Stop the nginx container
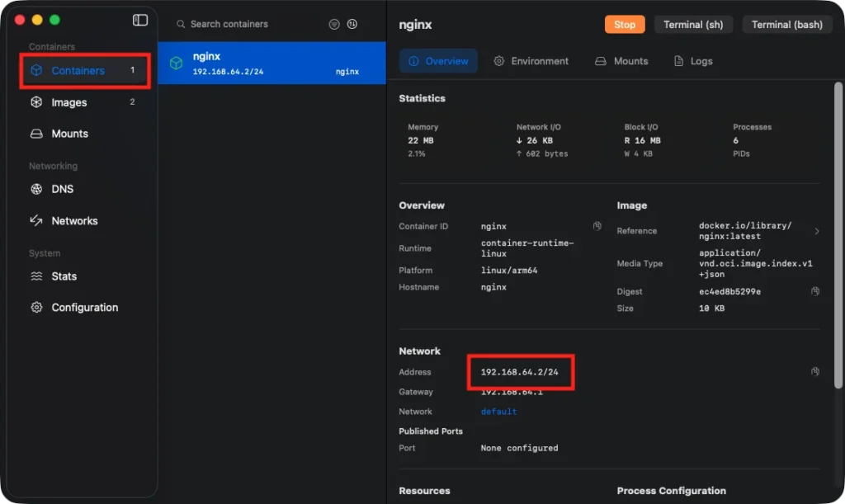The image size is (845, 504). [625, 24]
